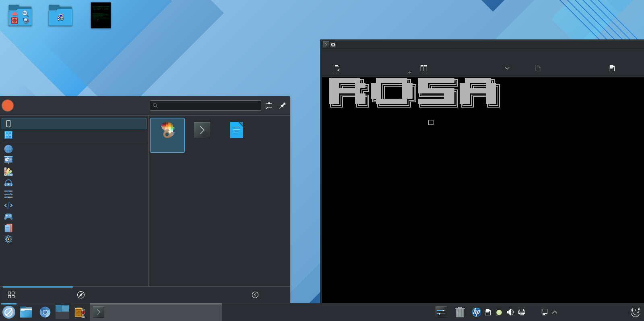Toggle the night/sleep mode icon in the panel
This screenshot has height=321, width=644.
(635, 312)
